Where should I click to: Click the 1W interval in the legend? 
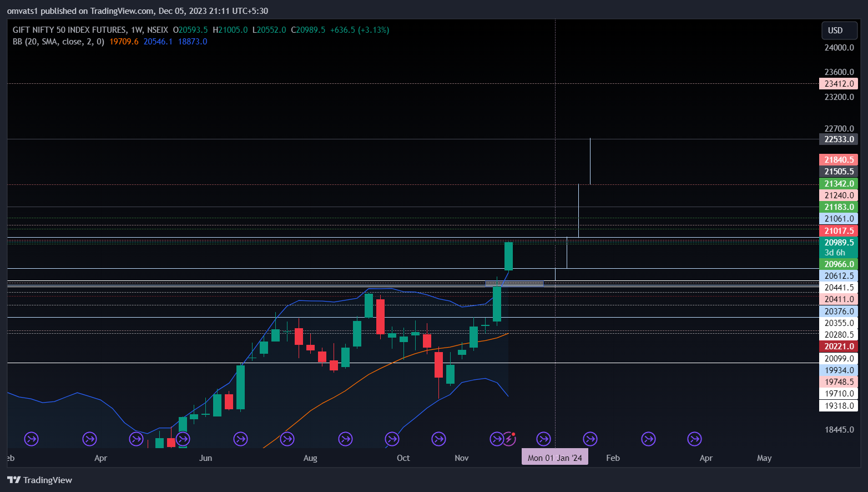(x=137, y=30)
